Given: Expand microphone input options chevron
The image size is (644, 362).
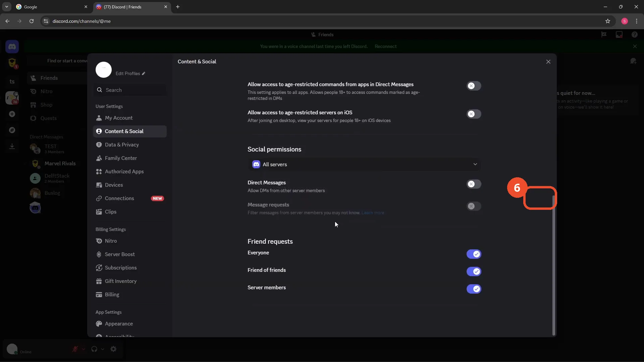Looking at the screenshot, I should pos(84,349).
